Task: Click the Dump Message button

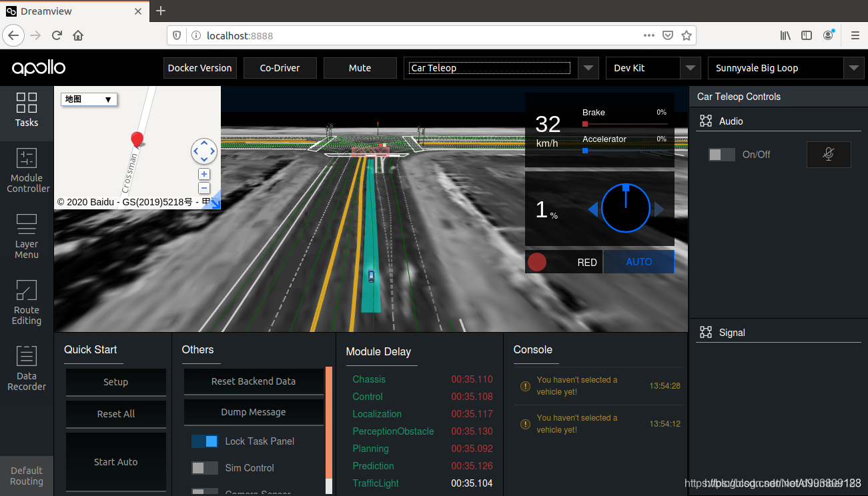Action: 254,412
